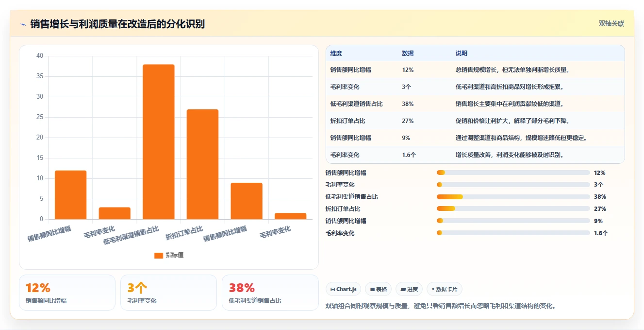Open the 3个 毛利率变化 stat card

168,293
